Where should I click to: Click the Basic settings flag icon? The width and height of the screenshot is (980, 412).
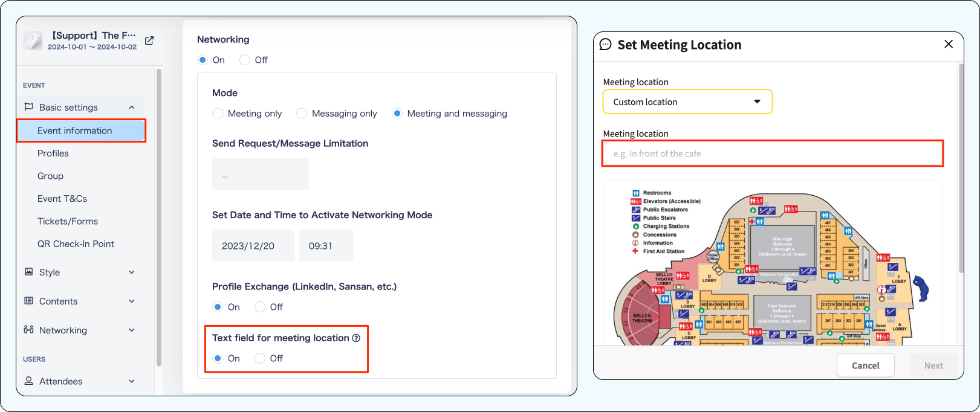pos(28,107)
